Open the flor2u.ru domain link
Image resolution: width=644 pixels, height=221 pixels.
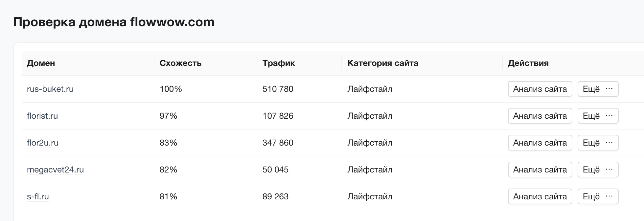click(x=43, y=143)
